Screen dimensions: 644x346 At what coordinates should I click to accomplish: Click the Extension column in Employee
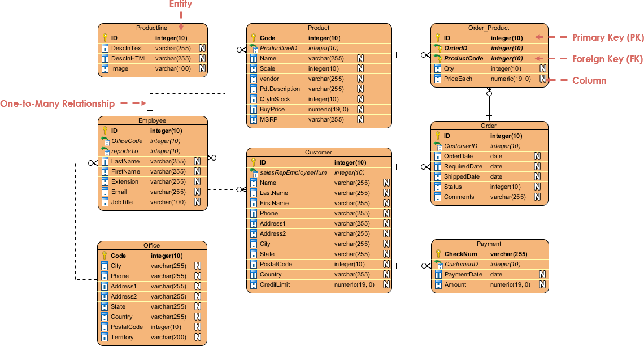[125, 181]
